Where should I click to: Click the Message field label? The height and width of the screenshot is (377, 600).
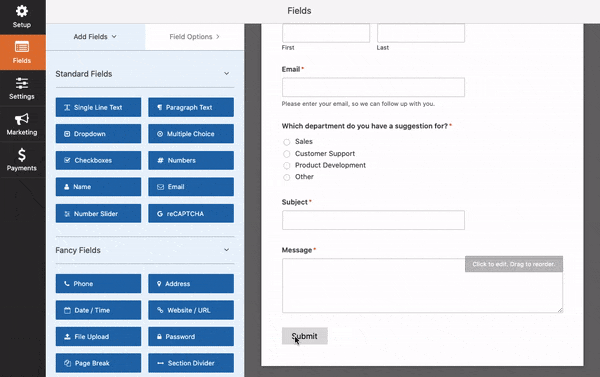(297, 250)
